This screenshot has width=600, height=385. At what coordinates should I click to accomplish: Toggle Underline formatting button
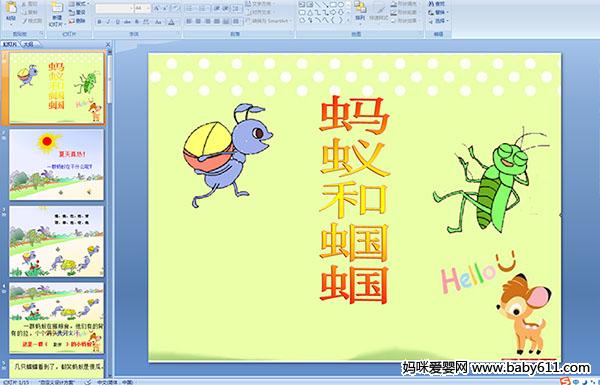tap(117, 22)
